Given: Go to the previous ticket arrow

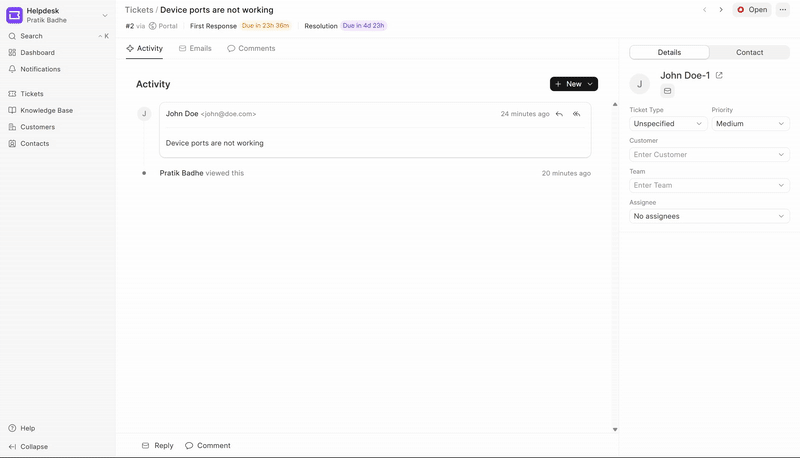Looking at the screenshot, I should 705,10.
